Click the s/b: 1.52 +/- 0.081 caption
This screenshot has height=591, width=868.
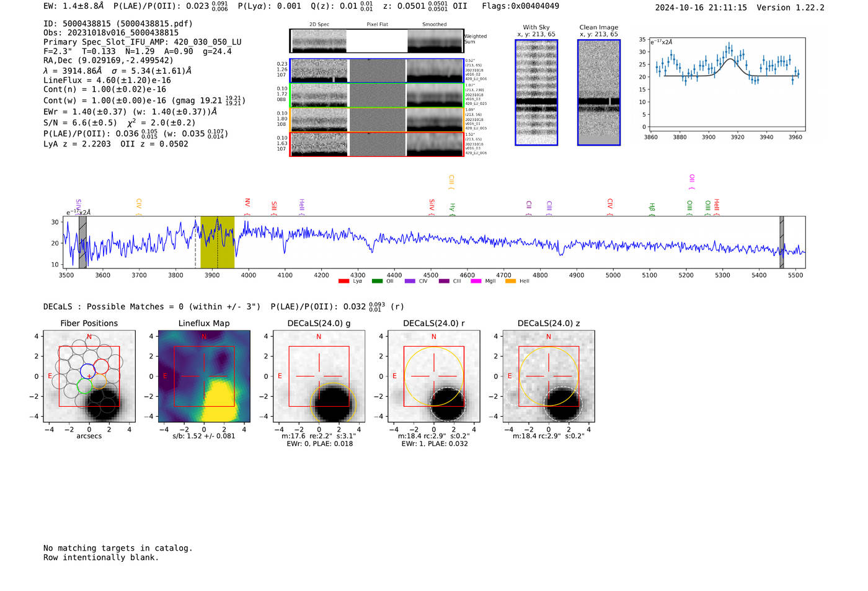click(204, 436)
